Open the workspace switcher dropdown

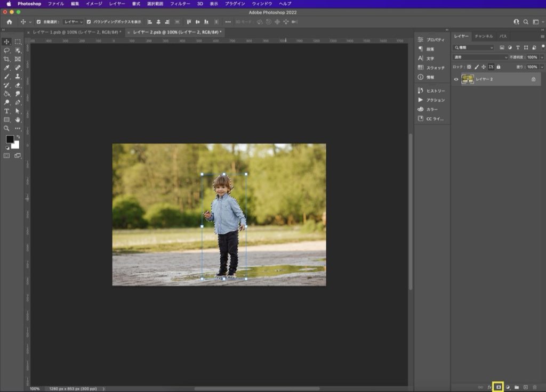537,22
